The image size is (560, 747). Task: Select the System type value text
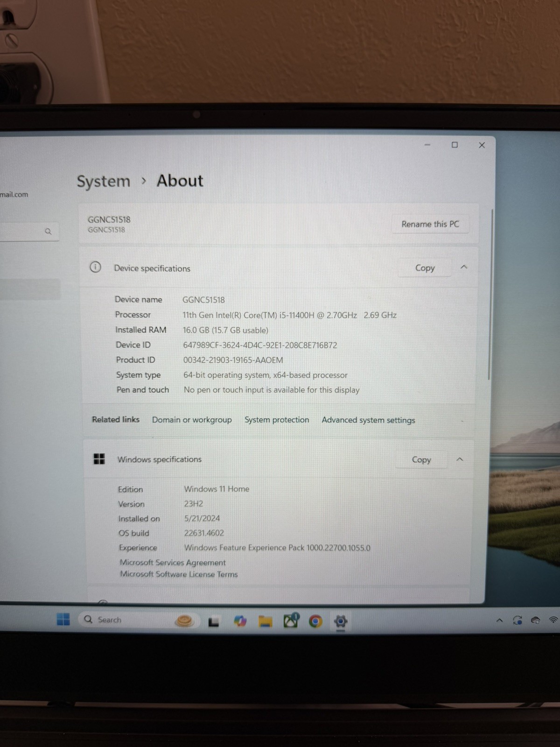(x=265, y=375)
